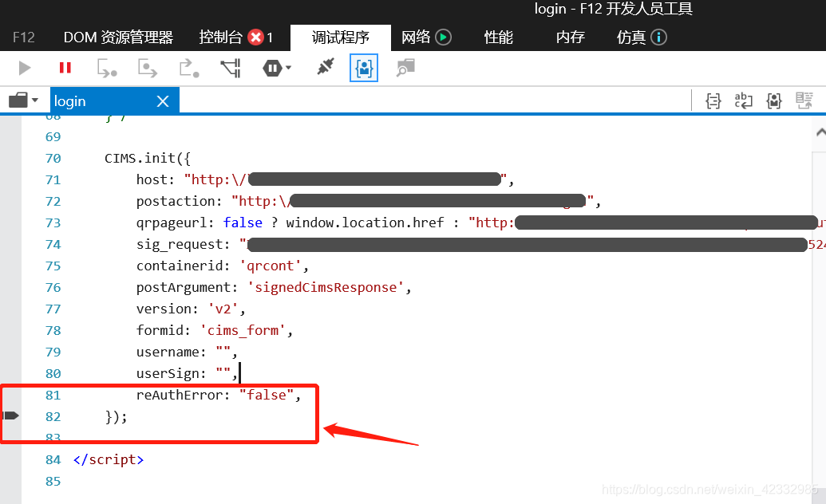Click line number 81 in gutter
Screen dimensions: 826x504
point(53,395)
